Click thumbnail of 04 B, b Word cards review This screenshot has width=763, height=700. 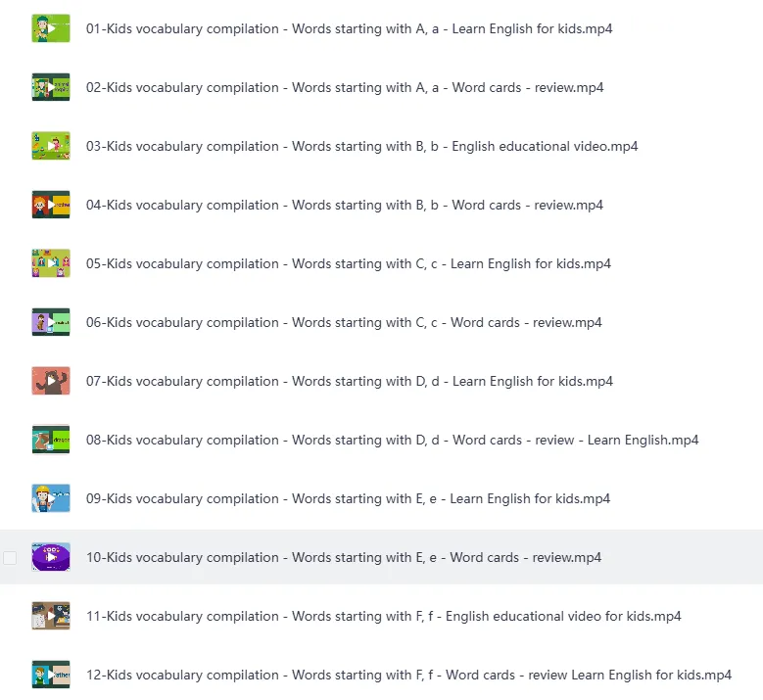pos(51,205)
